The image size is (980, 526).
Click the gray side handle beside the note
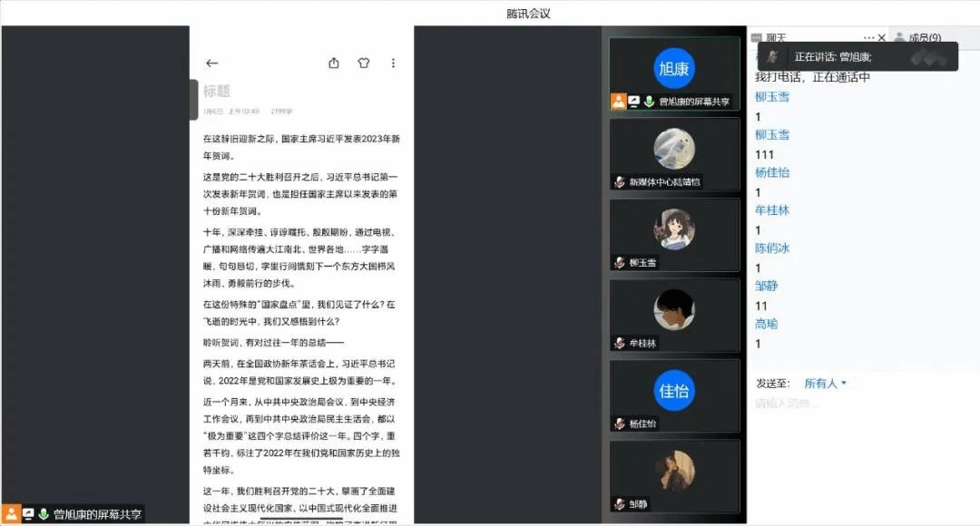pos(193,100)
